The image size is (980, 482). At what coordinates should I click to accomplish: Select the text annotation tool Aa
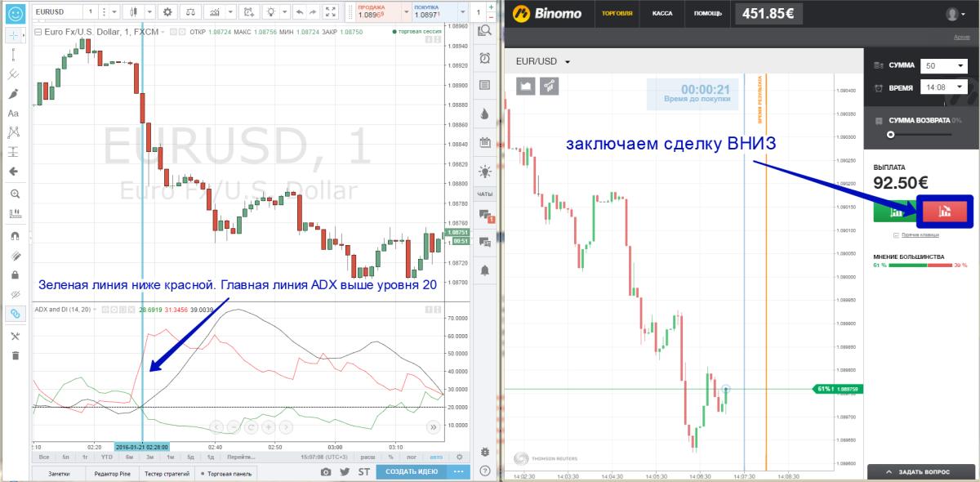click(14, 114)
